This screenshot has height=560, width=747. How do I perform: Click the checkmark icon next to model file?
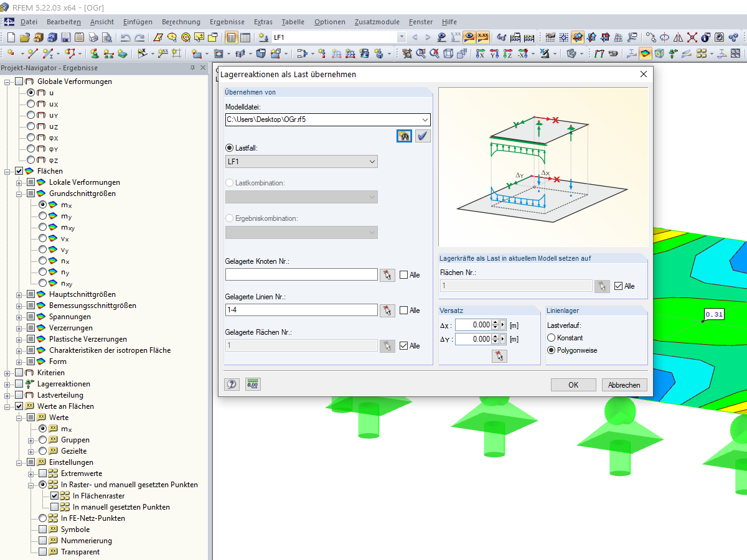pos(423,136)
